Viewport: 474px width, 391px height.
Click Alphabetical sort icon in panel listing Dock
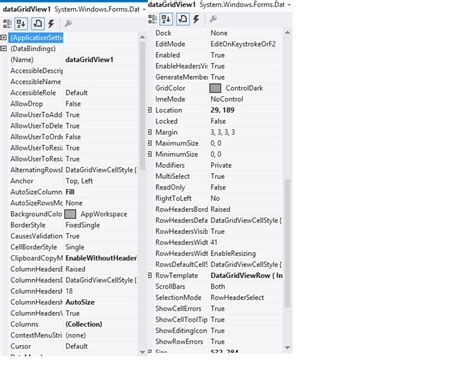tap(166, 19)
